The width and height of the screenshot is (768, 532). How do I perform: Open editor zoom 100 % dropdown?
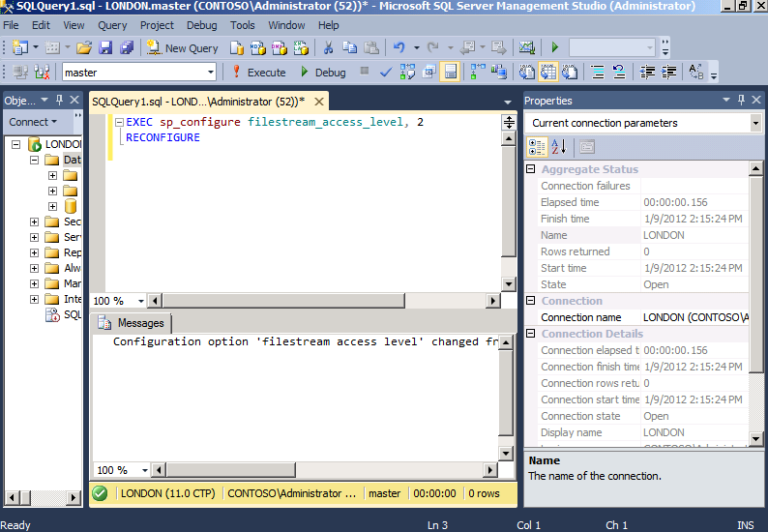coord(140,301)
